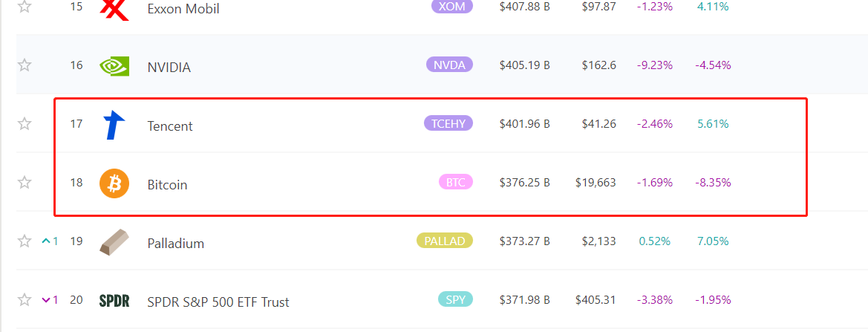Click the NVIDIA logo icon

(114, 65)
